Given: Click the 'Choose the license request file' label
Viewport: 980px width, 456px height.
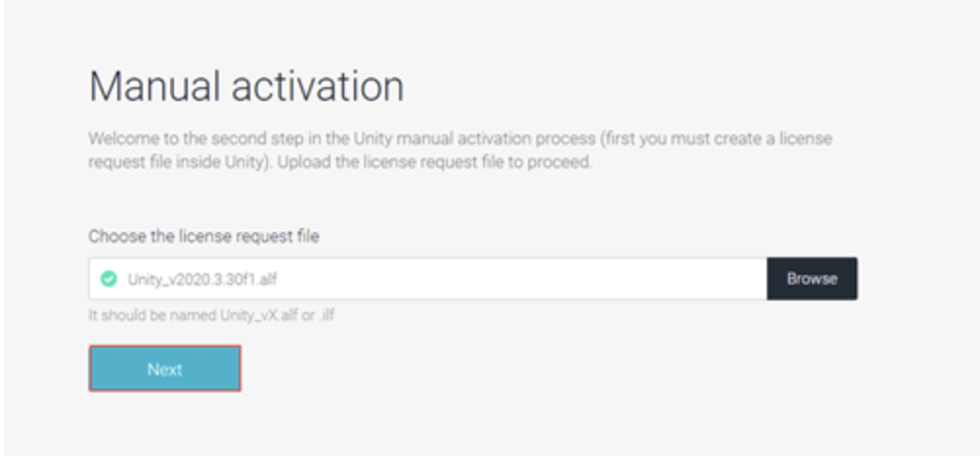Looking at the screenshot, I should (203, 237).
